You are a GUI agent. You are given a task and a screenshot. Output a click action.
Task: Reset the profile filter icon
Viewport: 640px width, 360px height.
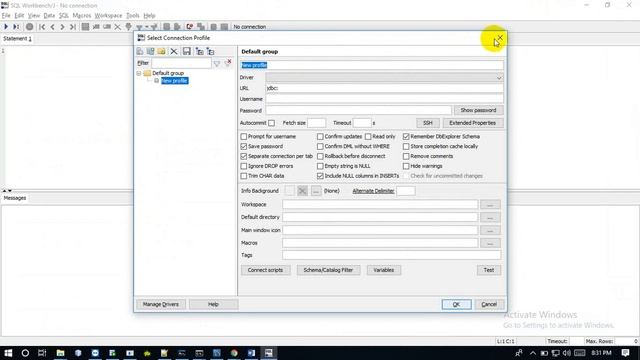coord(228,63)
